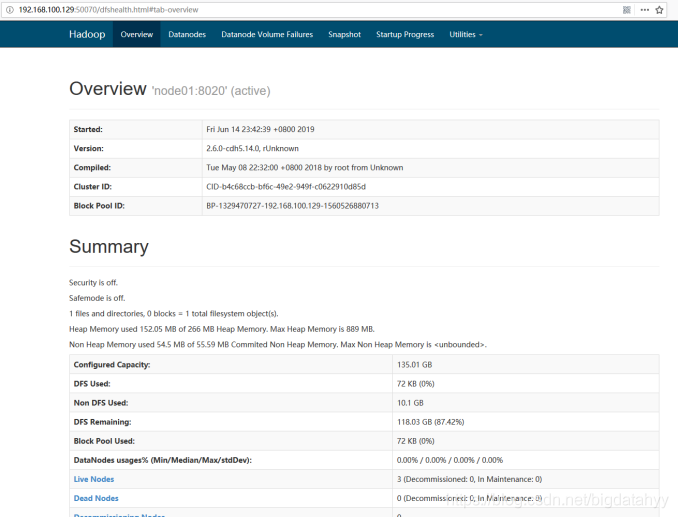Bookmark this page with the star icon

659,10
